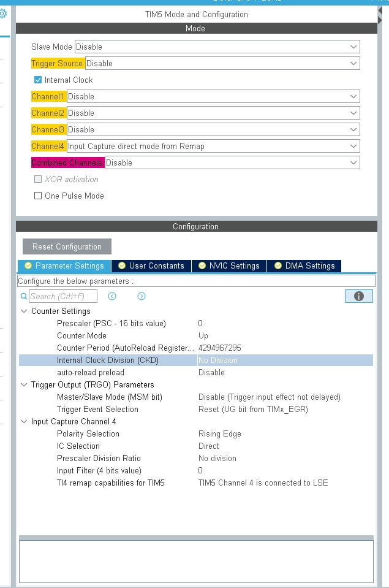Image resolution: width=389 pixels, height=588 pixels.
Task: Click the parameter search field
Action: [63, 296]
